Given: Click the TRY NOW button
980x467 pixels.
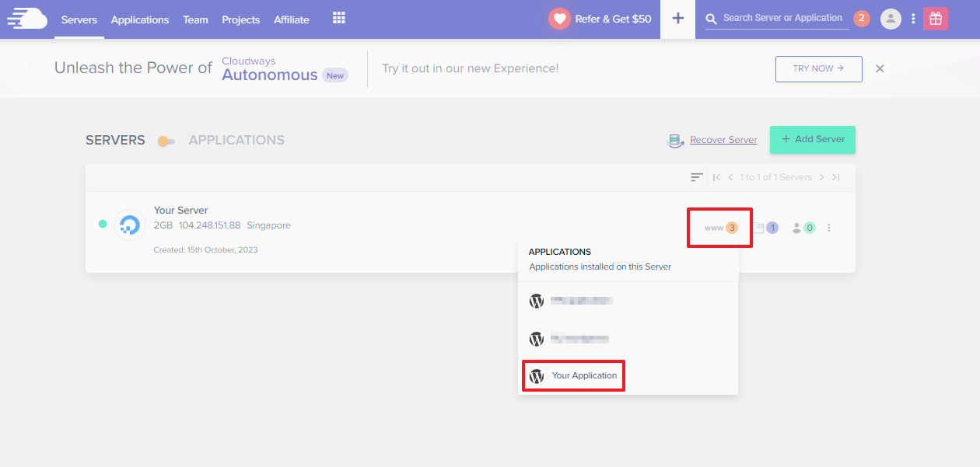Looking at the screenshot, I should pos(818,68).
